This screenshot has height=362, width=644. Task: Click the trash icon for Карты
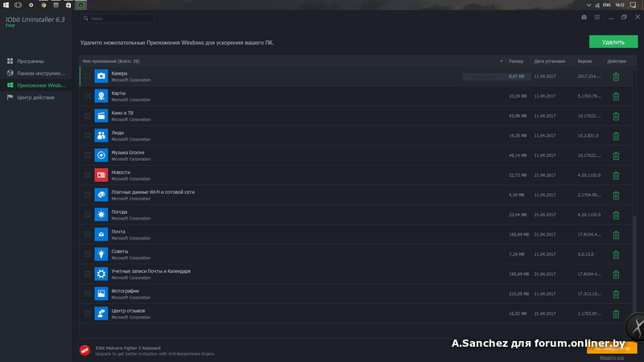tap(616, 97)
